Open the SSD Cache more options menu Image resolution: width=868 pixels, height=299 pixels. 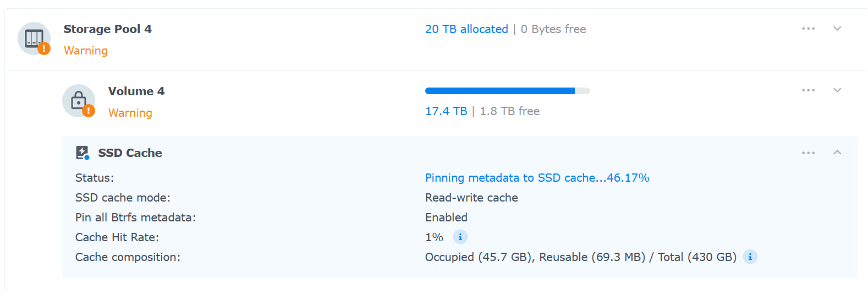(808, 153)
